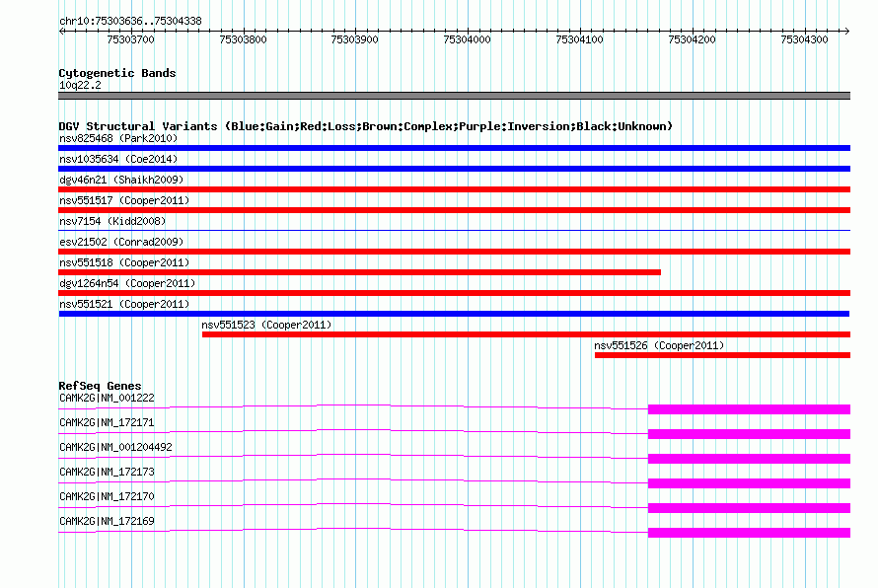The height and width of the screenshot is (588, 878).
Task: Click the chr10:75303636..75304338 region label
Action: pyautogui.click(x=130, y=22)
